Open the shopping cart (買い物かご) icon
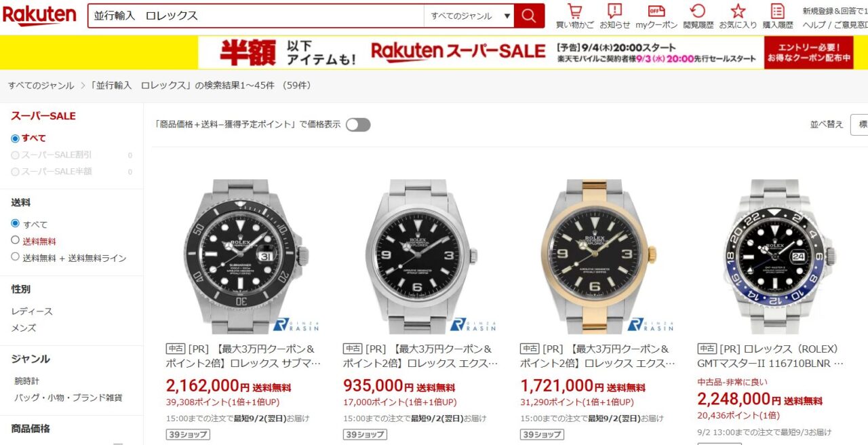This screenshot has height=445, width=868. click(x=574, y=16)
